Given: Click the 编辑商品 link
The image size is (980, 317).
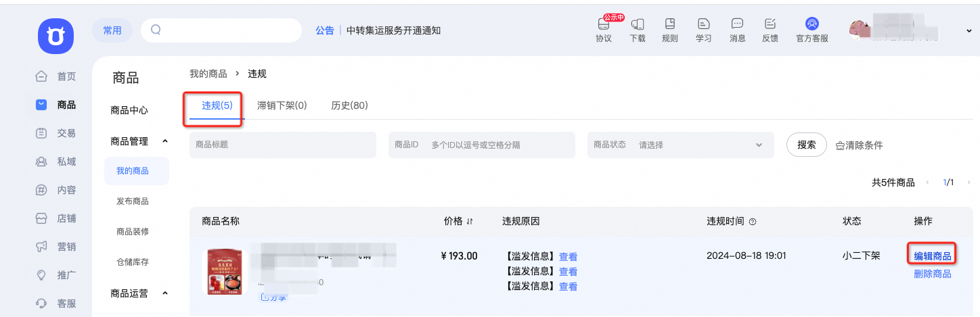Looking at the screenshot, I should coord(933,256).
